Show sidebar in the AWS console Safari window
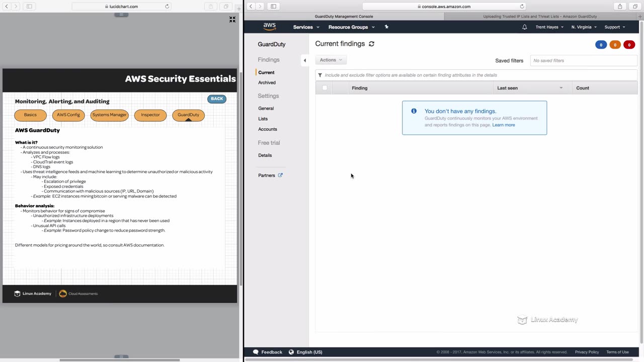644x362 pixels. coord(273,7)
